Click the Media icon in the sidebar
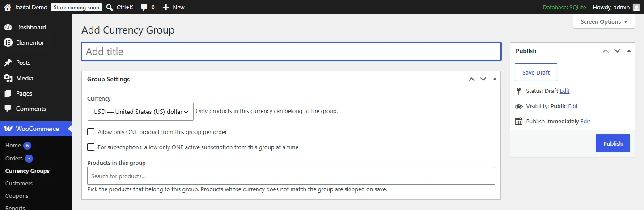 pyautogui.click(x=8, y=78)
